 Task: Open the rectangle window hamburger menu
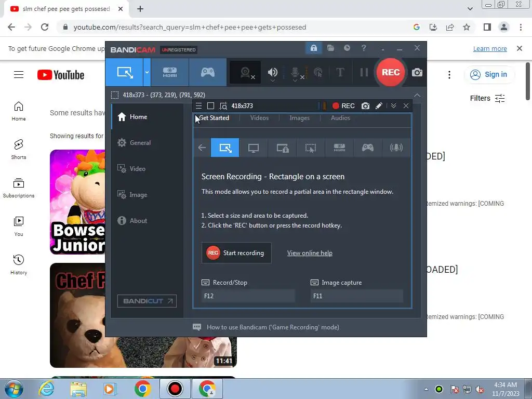[x=199, y=106]
